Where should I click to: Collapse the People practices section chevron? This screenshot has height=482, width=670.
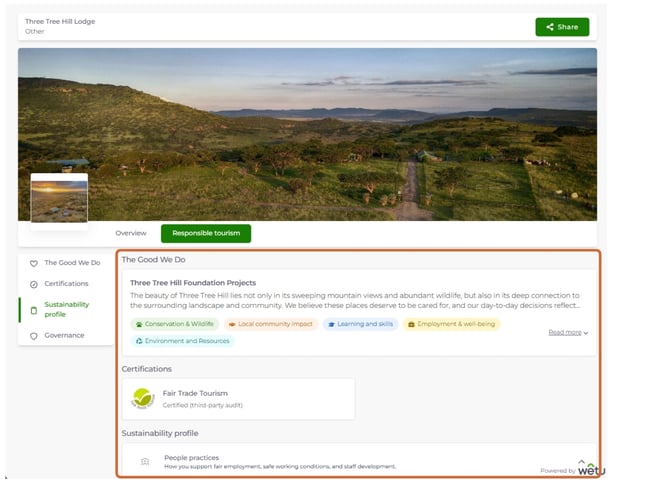click(581, 461)
